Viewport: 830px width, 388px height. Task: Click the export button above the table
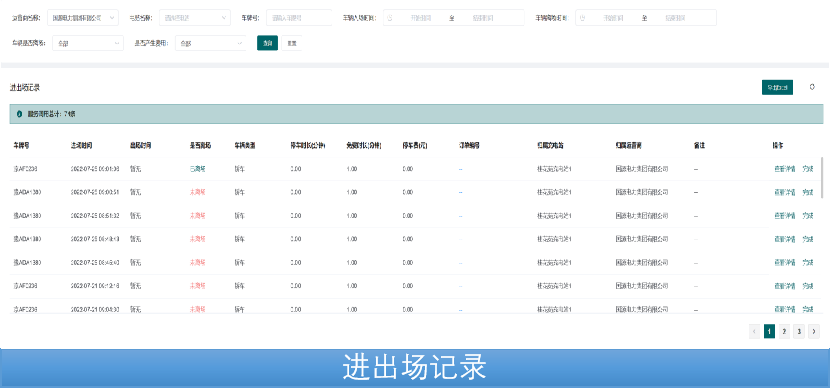click(x=777, y=87)
